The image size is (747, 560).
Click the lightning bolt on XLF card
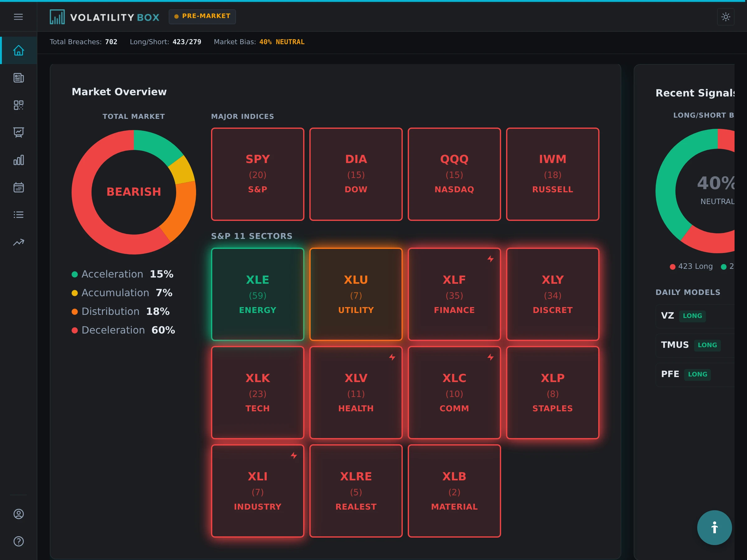490,259
